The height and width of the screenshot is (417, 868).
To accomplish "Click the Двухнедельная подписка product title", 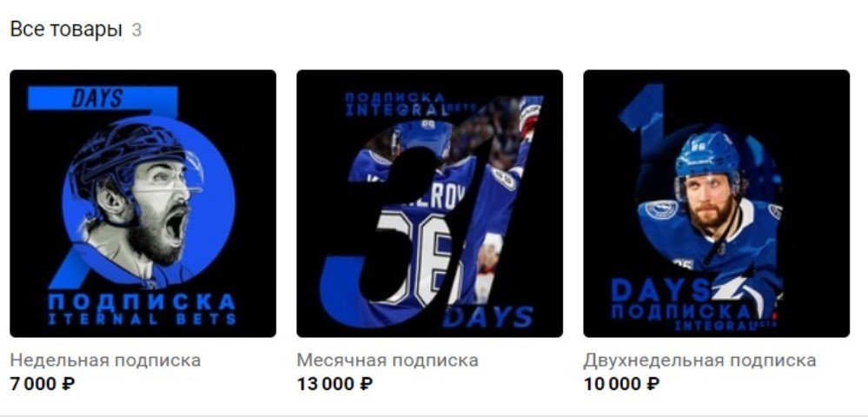I will pos(699,361).
